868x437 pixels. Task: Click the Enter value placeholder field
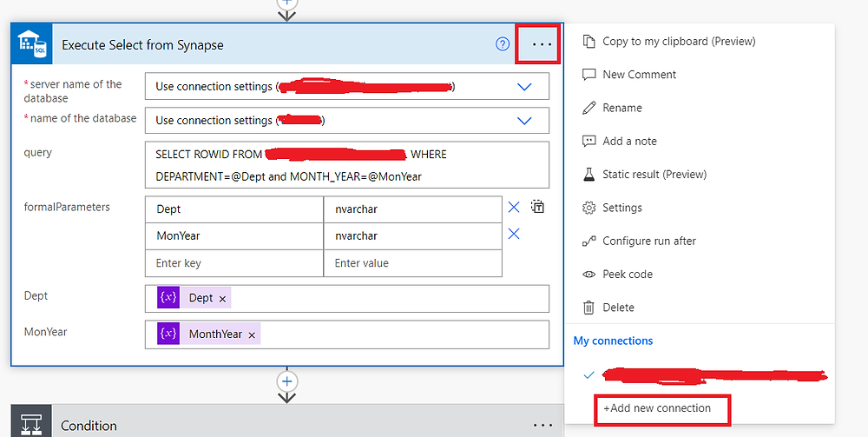point(412,263)
